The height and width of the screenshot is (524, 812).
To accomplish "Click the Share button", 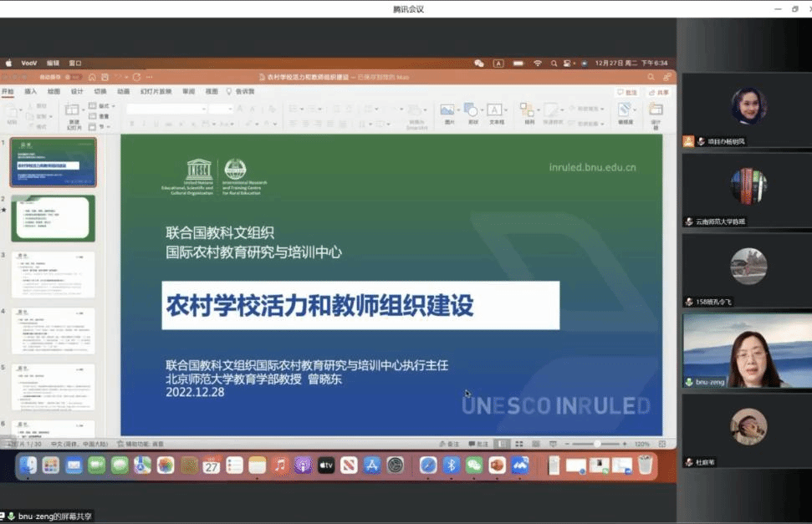I will point(658,92).
